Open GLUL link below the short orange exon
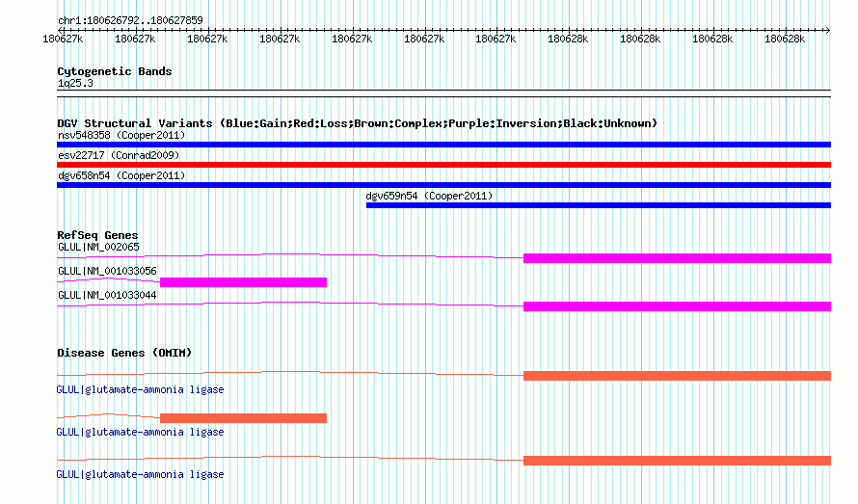Screen dimensions: 858x504 point(140,433)
